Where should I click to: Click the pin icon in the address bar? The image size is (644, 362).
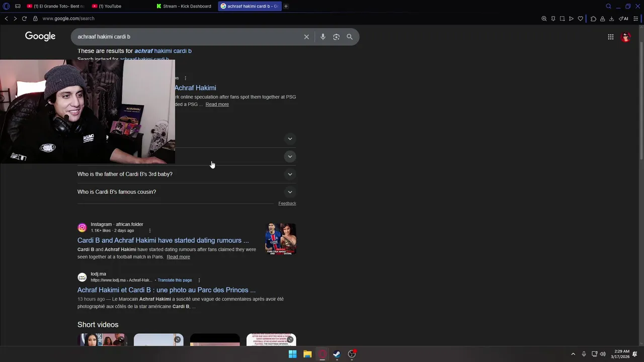point(553,19)
